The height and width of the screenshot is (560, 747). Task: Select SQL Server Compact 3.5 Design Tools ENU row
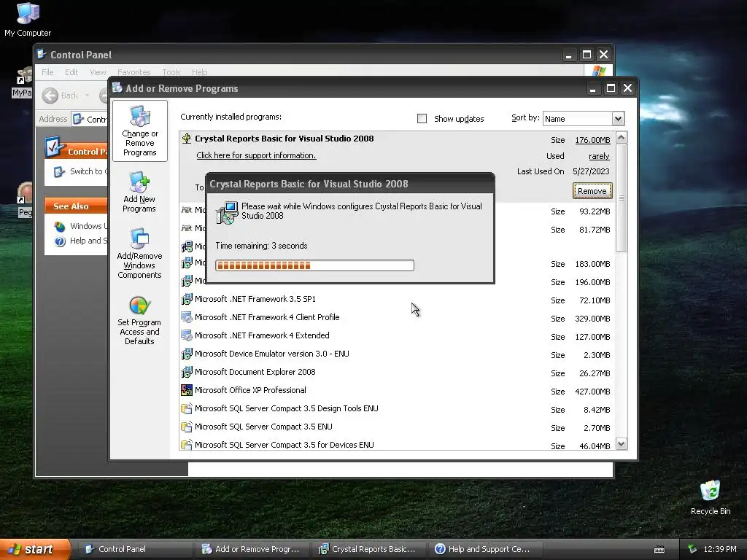(x=396, y=409)
